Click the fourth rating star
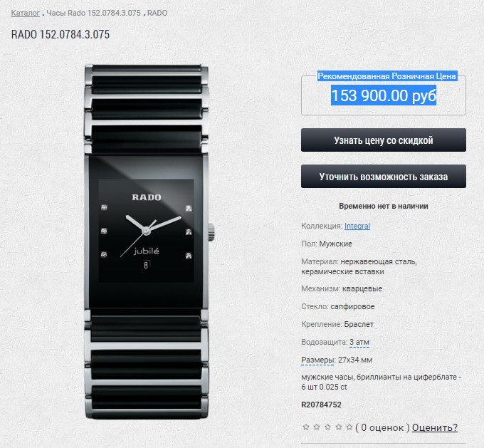The image size is (484, 448). point(339,427)
